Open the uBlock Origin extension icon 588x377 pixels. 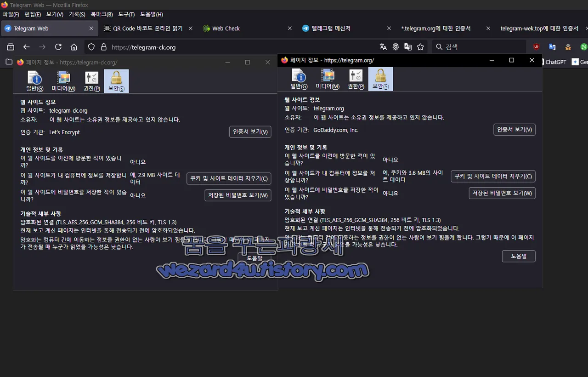[536, 47]
